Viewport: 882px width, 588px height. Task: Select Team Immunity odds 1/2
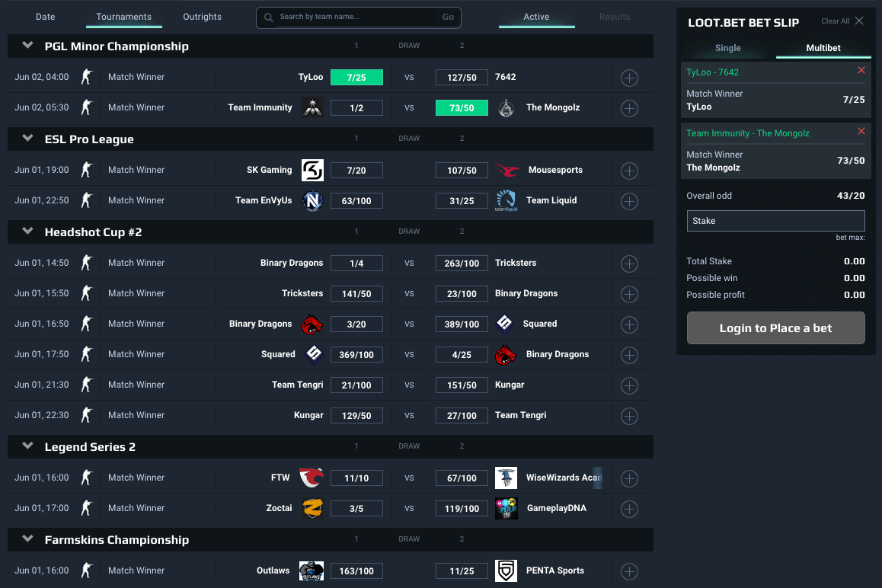(x=356, y=107)
